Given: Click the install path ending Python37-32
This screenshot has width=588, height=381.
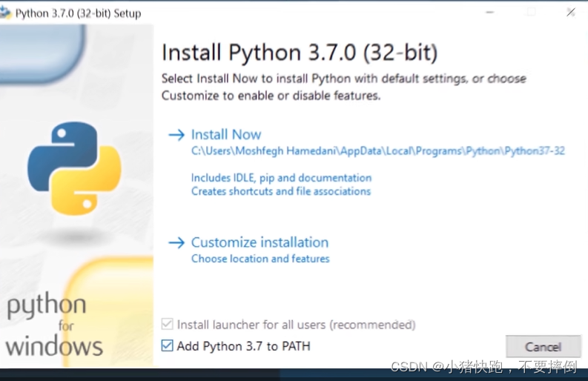Looking at the screenshot, I should [x=378, y=150].
